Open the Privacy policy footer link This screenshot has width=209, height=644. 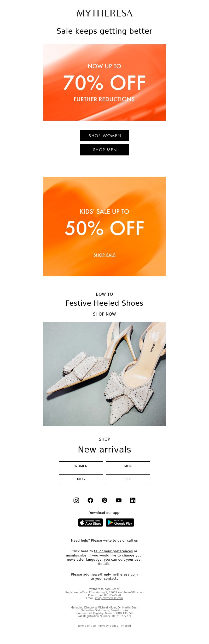click(108, 626)
